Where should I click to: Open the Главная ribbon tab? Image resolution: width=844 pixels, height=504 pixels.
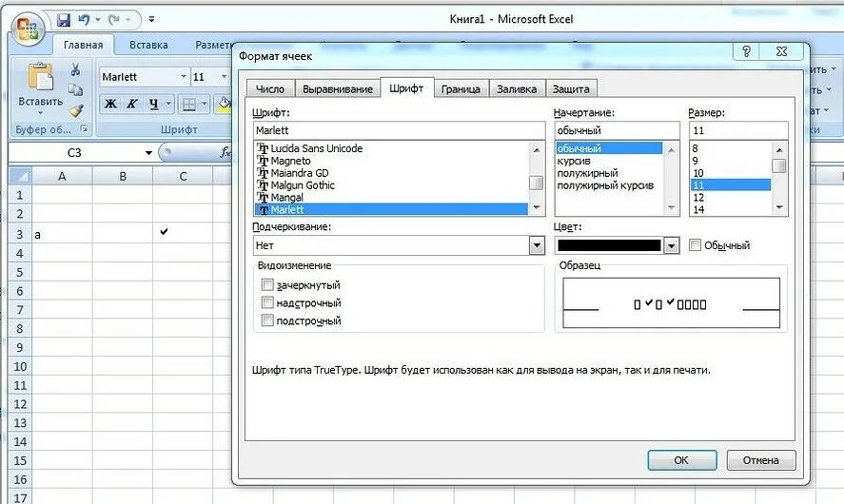(x=83, y=46)
